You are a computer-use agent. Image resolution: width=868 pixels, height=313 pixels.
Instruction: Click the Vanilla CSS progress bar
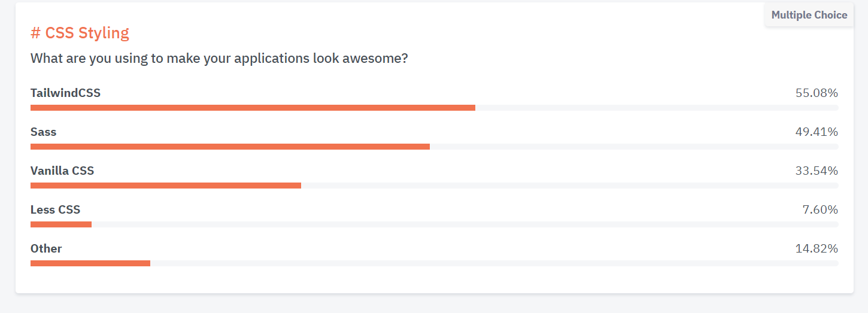(435, 186)
